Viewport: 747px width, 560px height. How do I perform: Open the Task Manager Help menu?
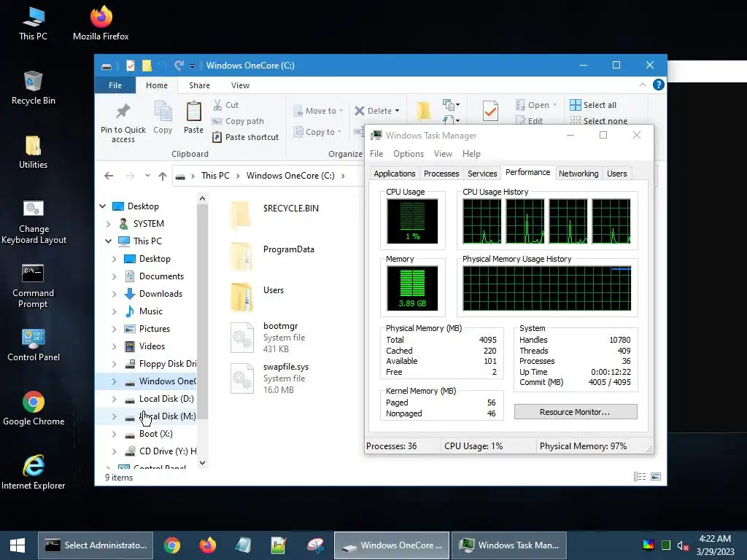pos(471,154)
